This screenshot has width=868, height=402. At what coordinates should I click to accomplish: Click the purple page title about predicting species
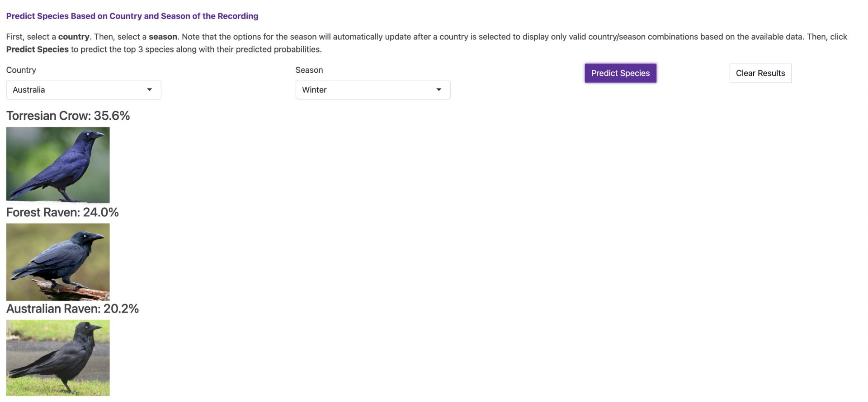pyautogui.click(x=132, y=16)
